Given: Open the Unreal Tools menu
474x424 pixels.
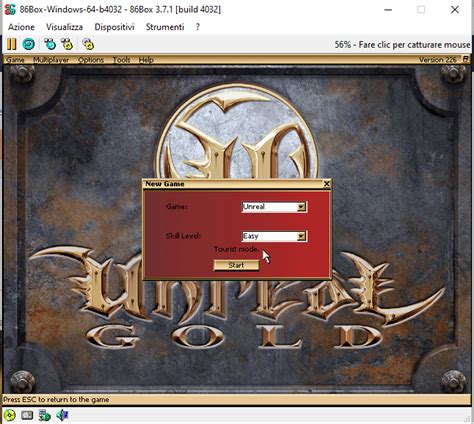Looking at the screenshot, I should point(121,60).
